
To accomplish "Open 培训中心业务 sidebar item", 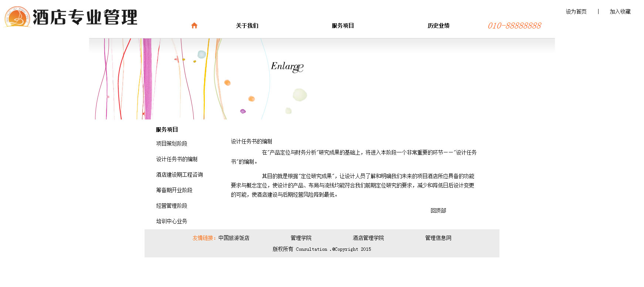I will (x=172, y=221).
